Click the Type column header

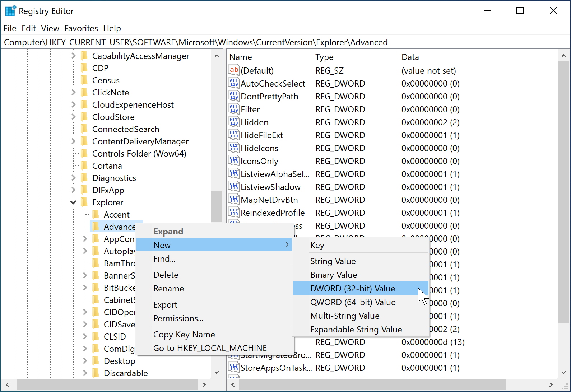(356, 57)
